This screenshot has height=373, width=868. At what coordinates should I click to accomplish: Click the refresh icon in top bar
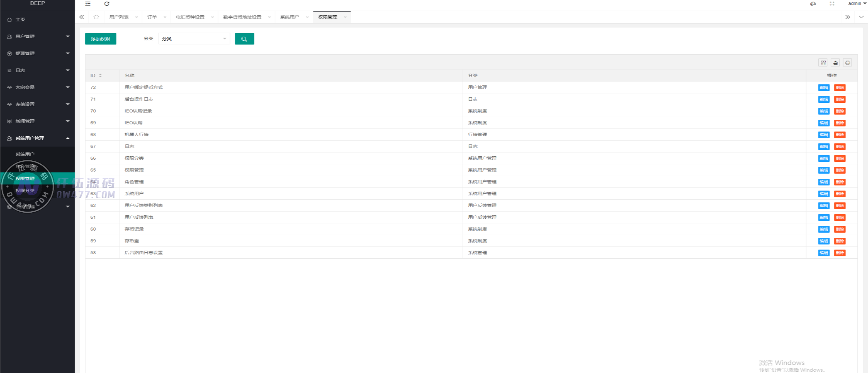tap(107, 4)
